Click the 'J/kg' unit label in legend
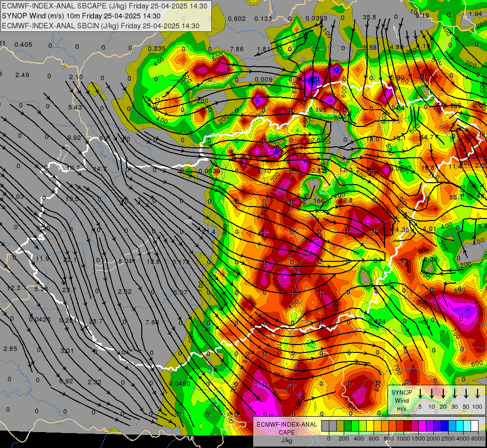487x448 pixels. point(287,441)
